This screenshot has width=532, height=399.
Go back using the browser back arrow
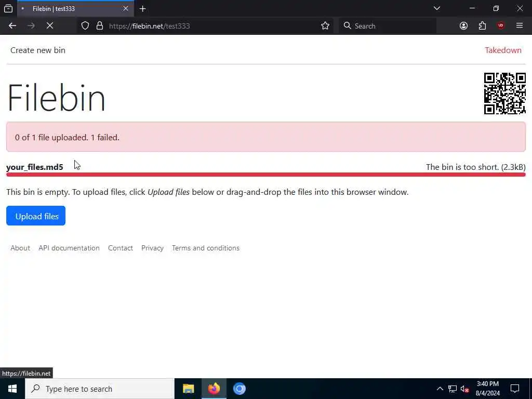12,26
